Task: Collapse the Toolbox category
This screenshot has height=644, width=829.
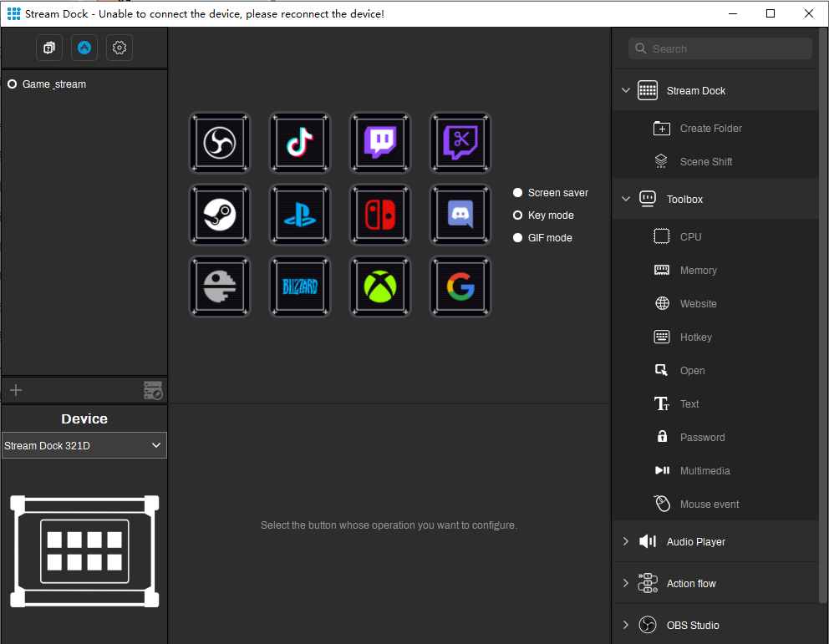Action: point(626,199)
